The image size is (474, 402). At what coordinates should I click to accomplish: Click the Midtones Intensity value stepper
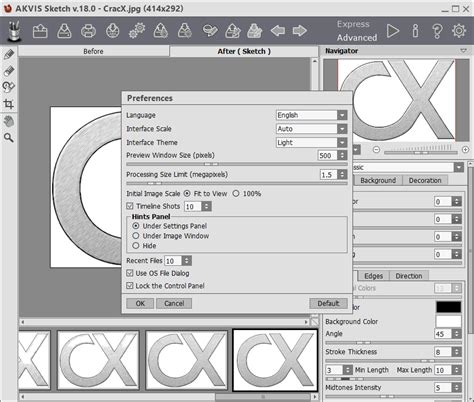(x=457, y=388)
